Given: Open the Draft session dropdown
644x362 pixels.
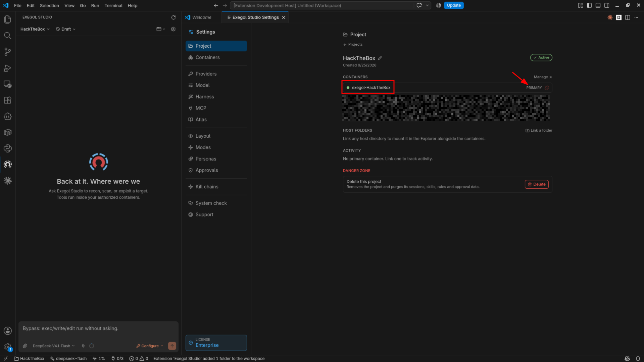Looking at the screenshot, I should [65, 29].
